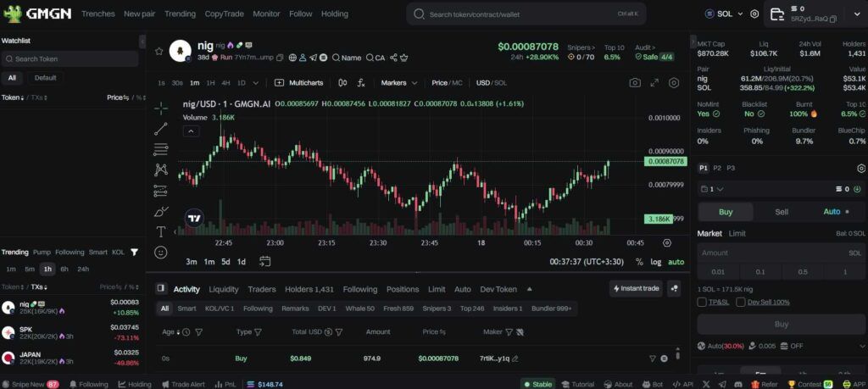This screenshot has height=389, width=868.
Task: Select the crosshair cursor tool
Action: tap(161, 108)
